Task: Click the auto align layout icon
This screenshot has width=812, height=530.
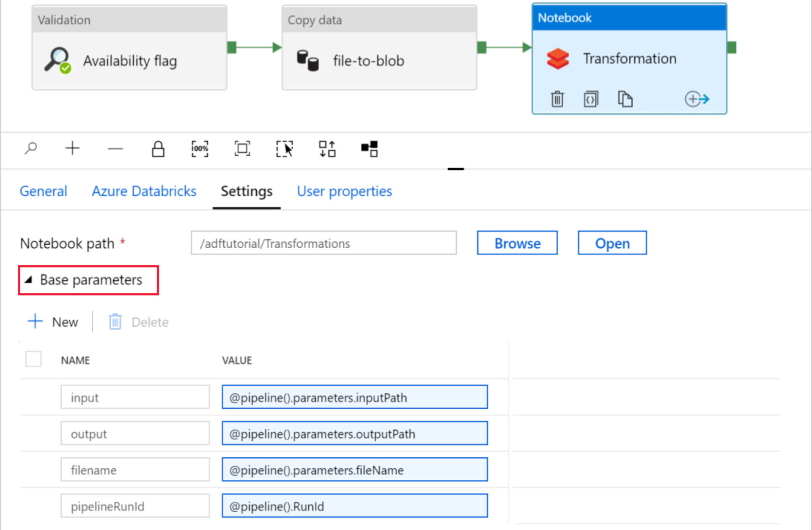Action: point(327,149)
